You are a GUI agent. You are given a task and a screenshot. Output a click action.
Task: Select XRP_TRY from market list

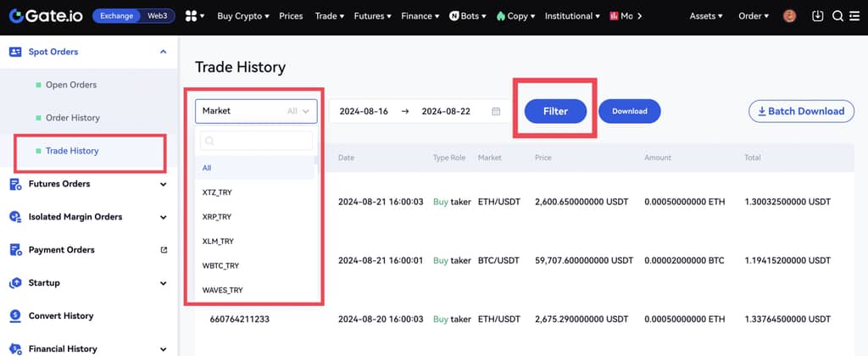coord(218,217)
